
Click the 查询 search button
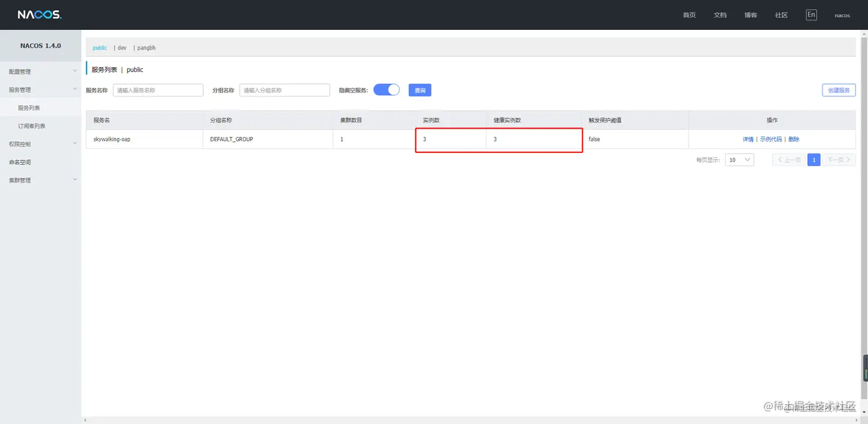click(420, 90)
